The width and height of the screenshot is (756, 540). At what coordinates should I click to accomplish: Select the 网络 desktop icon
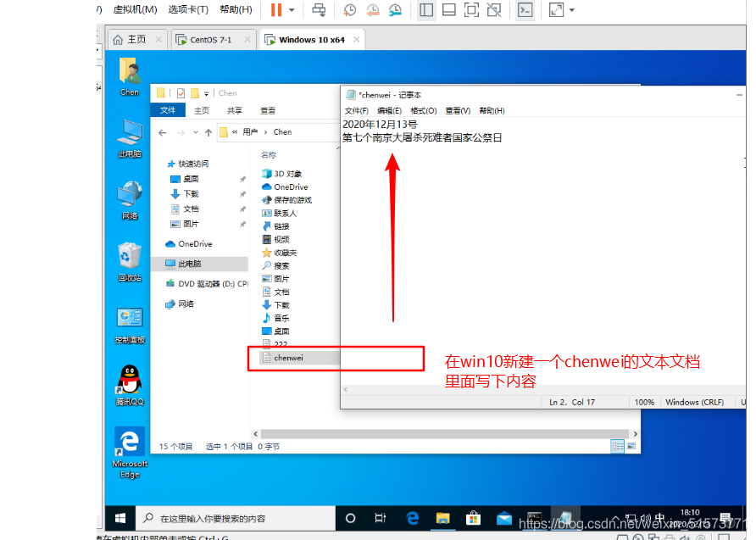tap(130, 201)
